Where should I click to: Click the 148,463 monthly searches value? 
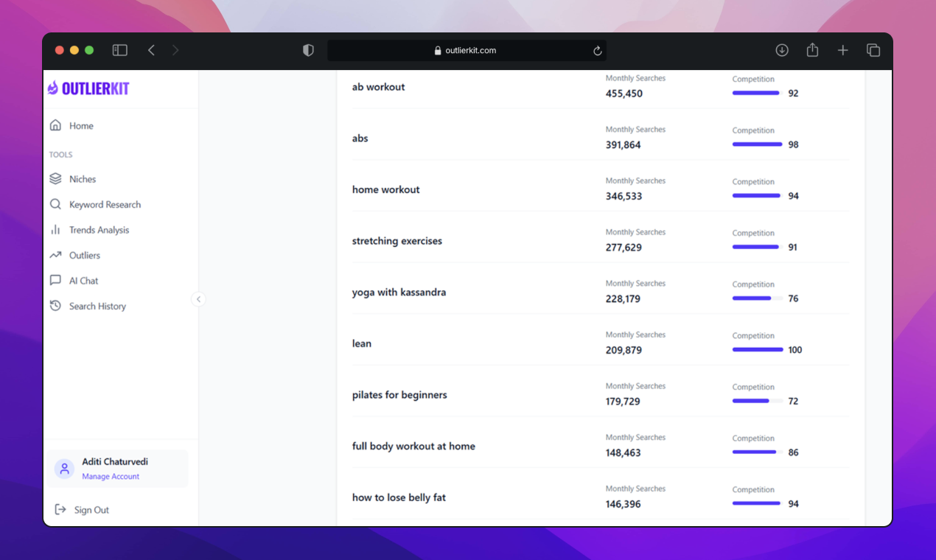624,452
